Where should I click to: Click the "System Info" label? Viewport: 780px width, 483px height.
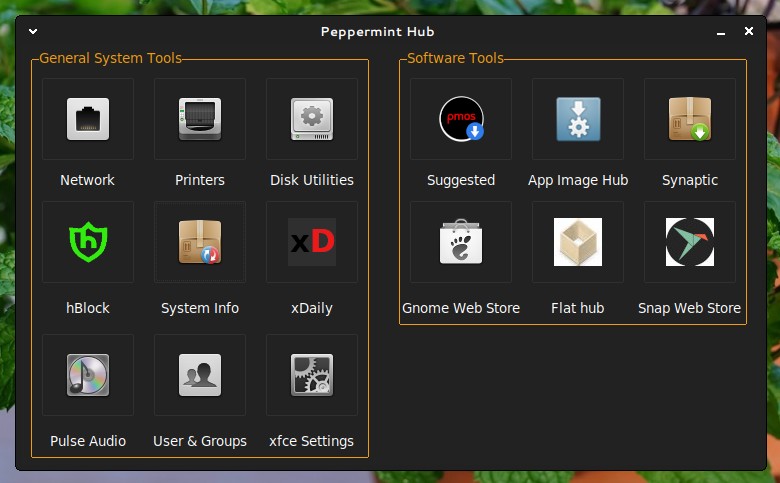[200, 308]
